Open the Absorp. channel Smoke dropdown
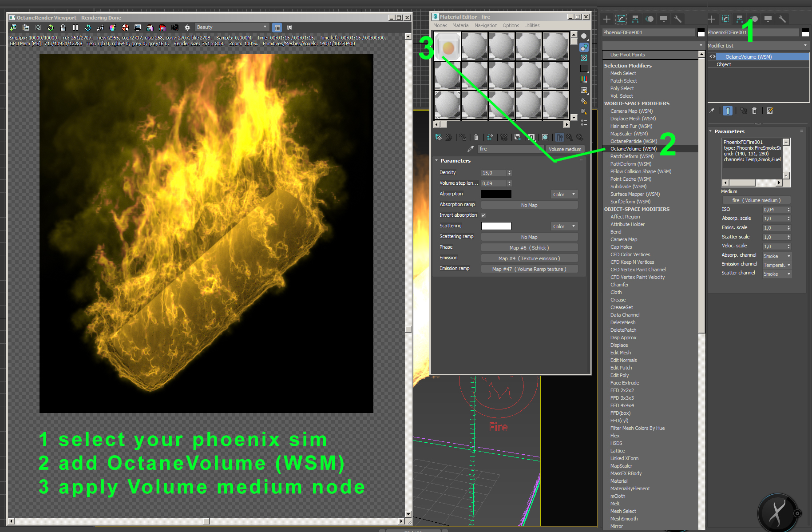 777,256
